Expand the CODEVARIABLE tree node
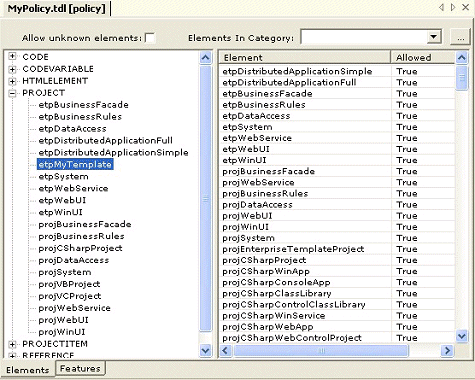The width and height of the screenshot is (475, 380). (12, 69)
